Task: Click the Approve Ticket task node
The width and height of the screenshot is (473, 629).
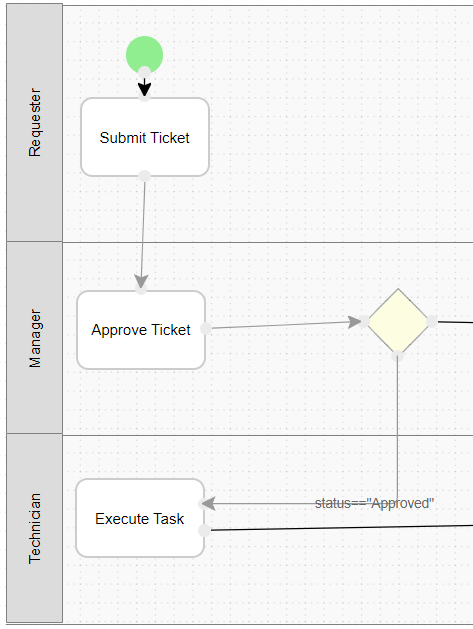Action: click(141, 330)
